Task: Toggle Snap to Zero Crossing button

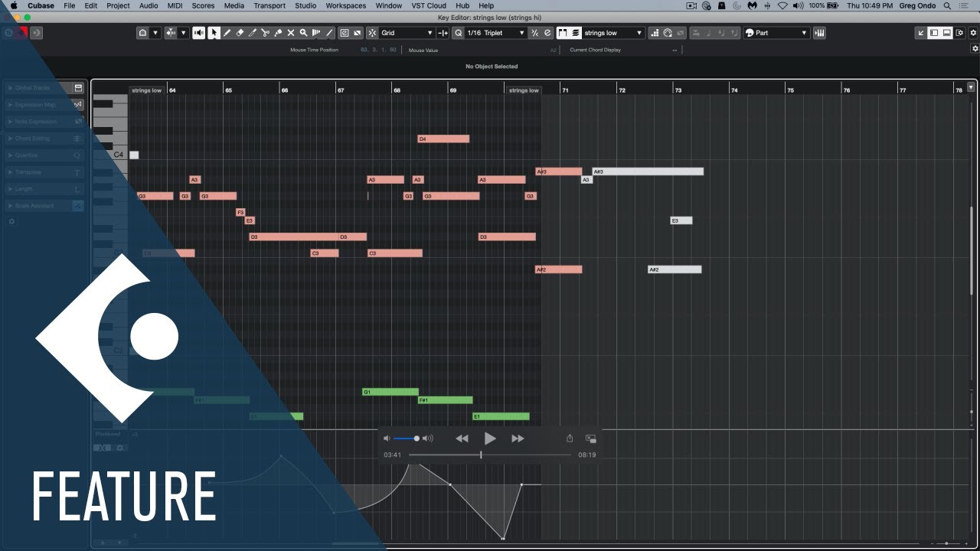Action: 443,33
